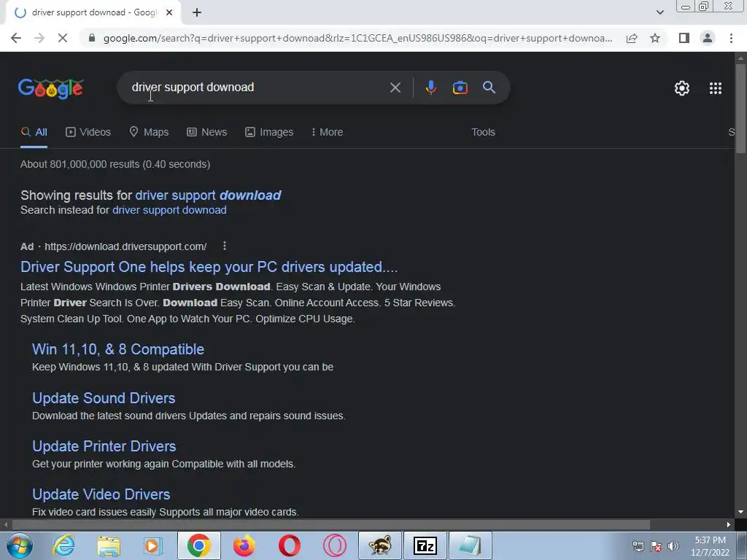Open Action Center flag tray icon
This screenshot has height=560, width=747.
tap(656, 546)
